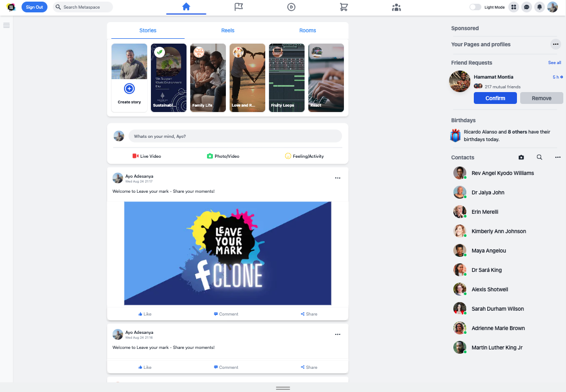Click See all friend requests link
The width and height of the screenshot is (566, 392).
[555, 62]
